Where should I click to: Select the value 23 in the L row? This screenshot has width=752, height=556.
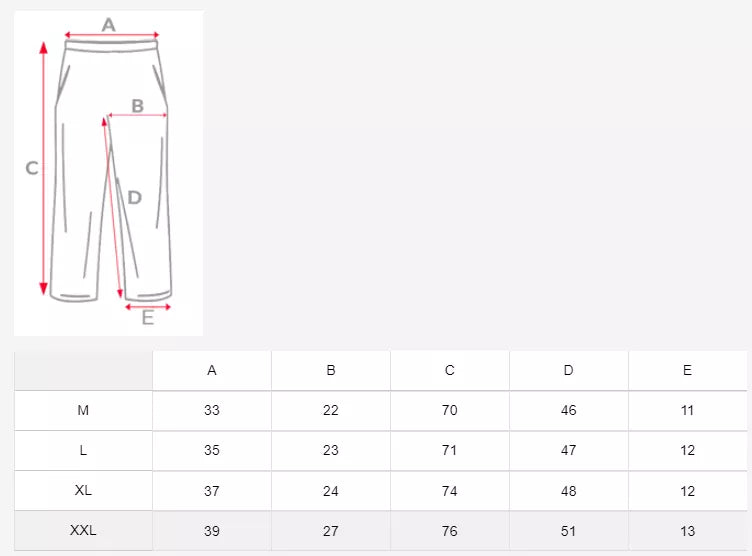[x=331, y=451]
